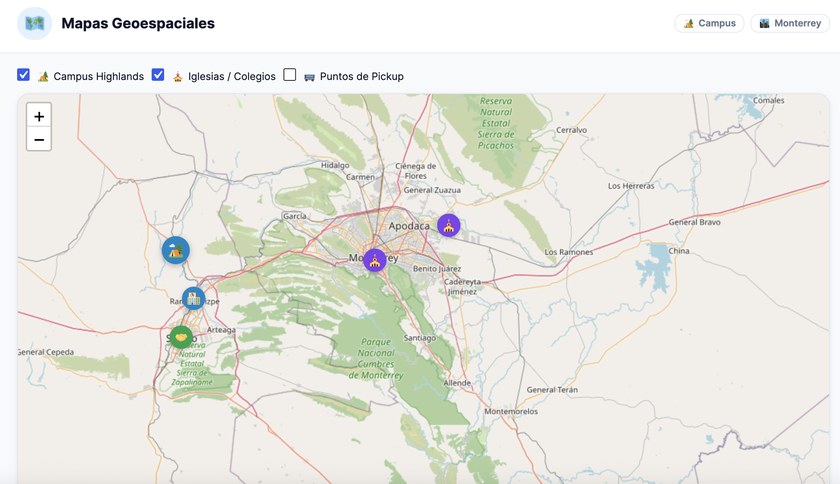Click the Cadereyta Jiménez label on map

point(462,287)
